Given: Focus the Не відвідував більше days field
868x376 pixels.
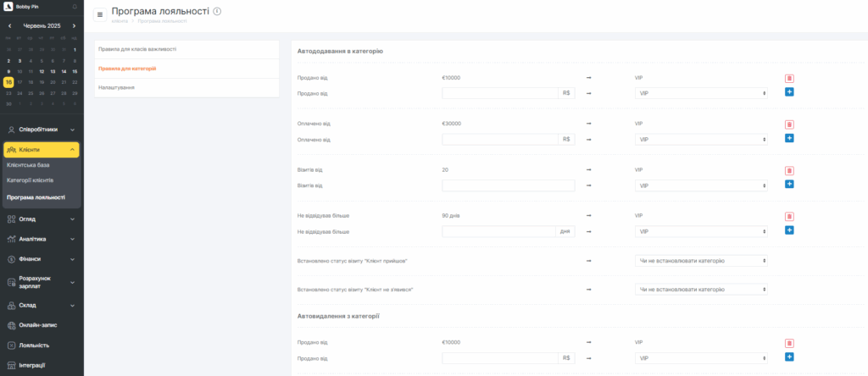Looking at the screenshot, I should pos(498,232).
